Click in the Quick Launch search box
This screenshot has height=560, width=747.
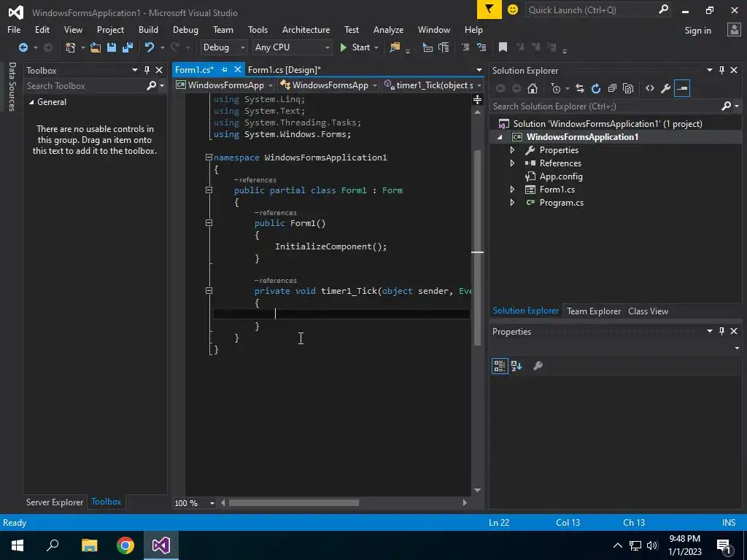[592, 9]
